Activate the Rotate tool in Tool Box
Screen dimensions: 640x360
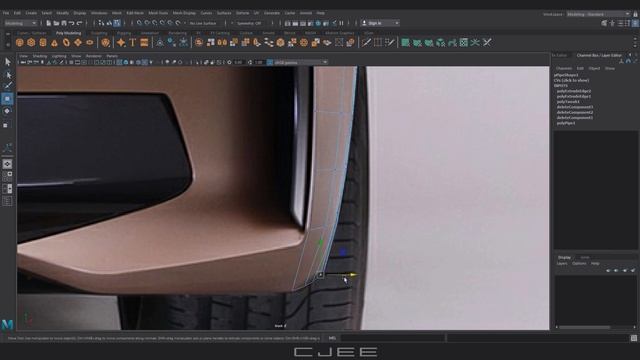7,111
